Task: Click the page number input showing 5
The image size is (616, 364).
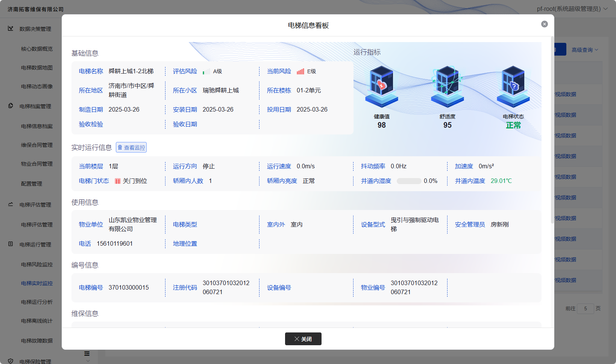Action: click(586, 308)
